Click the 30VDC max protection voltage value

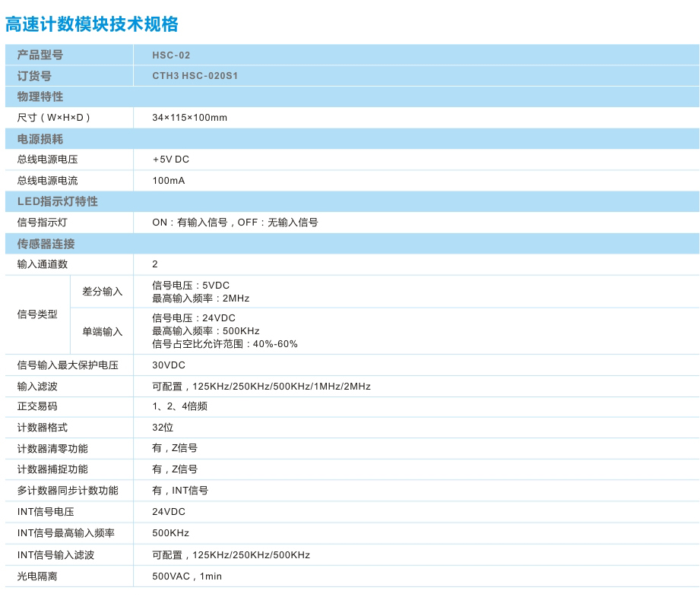coord(169,365)
